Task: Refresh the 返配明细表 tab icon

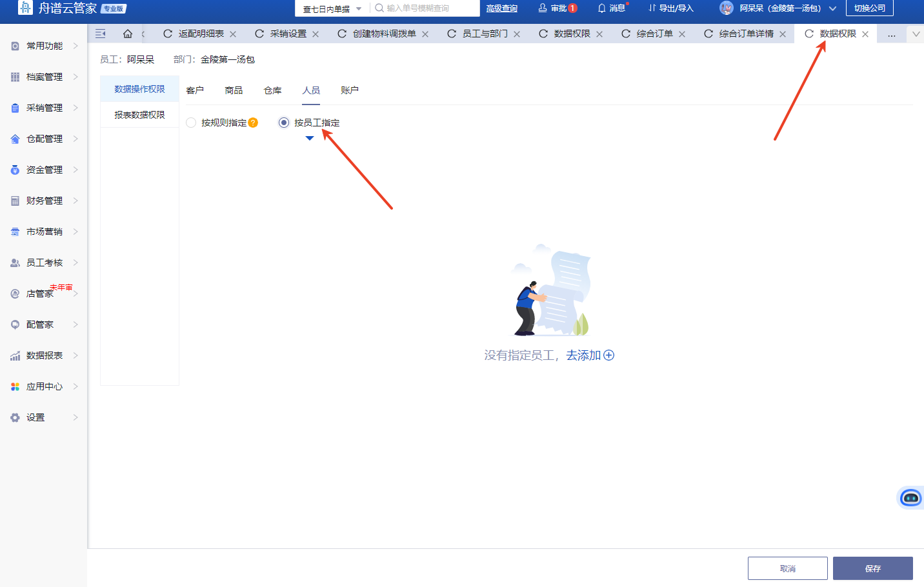Action: (x=168, y=34)
